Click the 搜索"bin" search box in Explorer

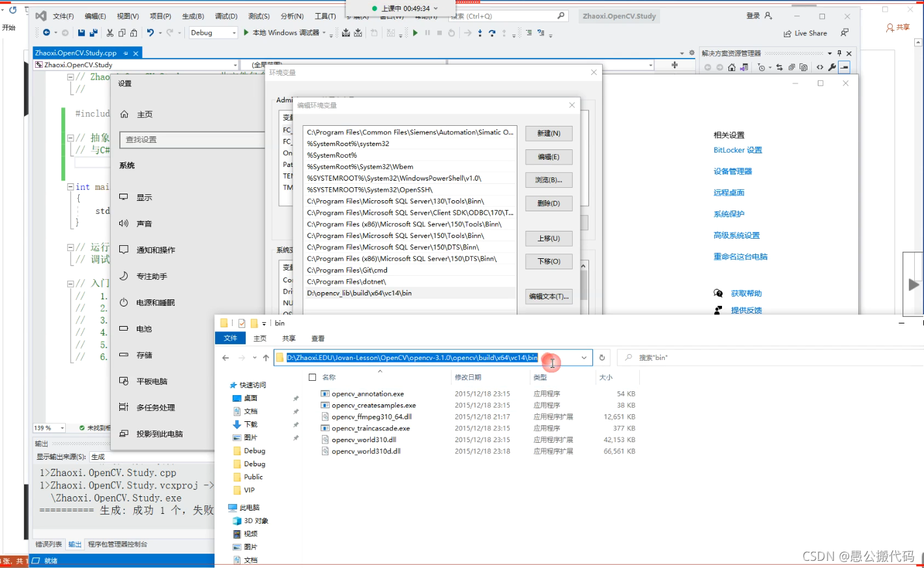coord(769,357)
